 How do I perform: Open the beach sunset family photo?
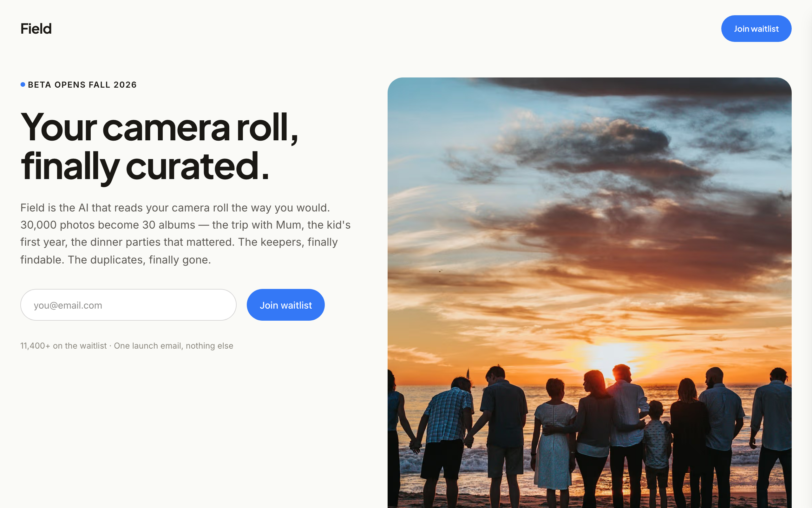(590, 293)
